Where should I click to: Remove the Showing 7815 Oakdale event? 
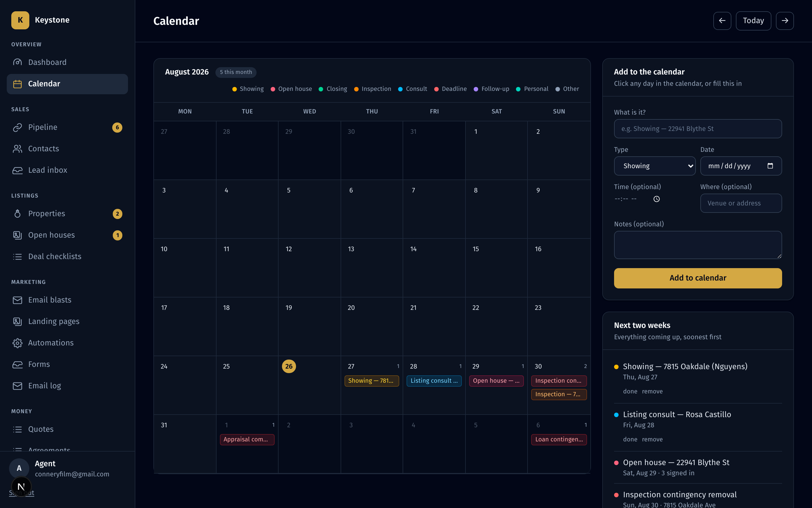point(652,391)
